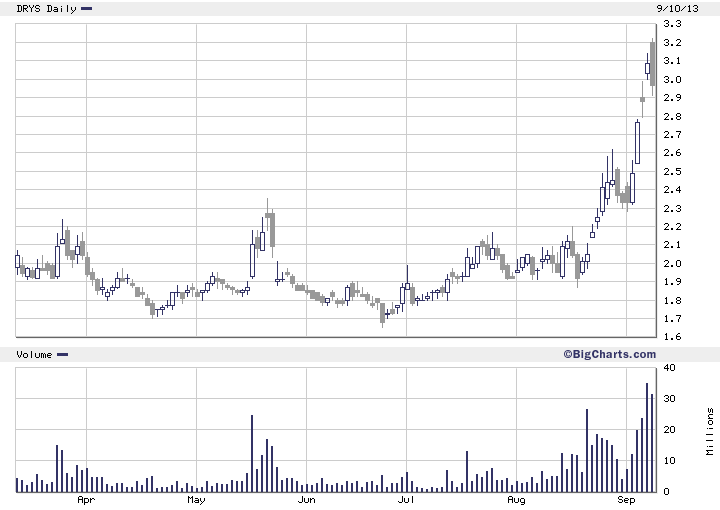Click the Jul month label

[x=406, y=500]
